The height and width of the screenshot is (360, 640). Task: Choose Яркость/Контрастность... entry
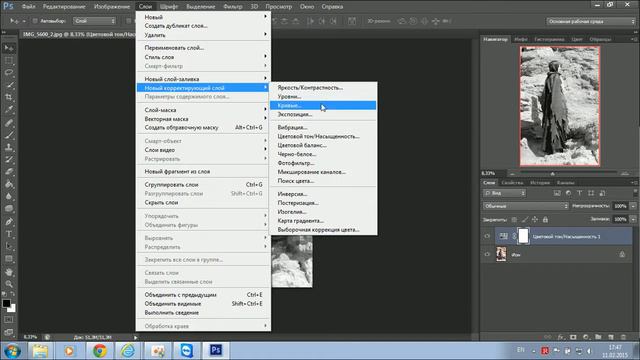pyautogui.click(x=323, y=87)
